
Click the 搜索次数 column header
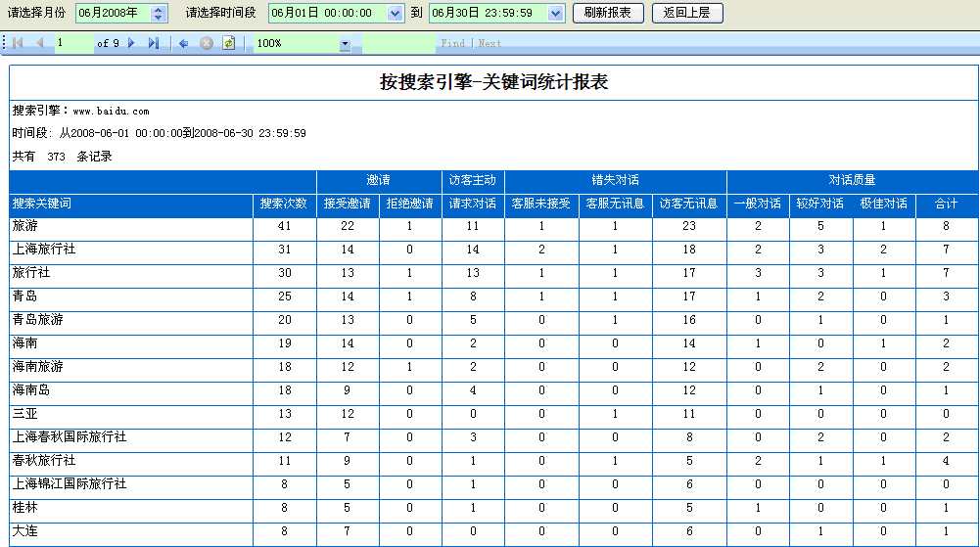[284, 205]
